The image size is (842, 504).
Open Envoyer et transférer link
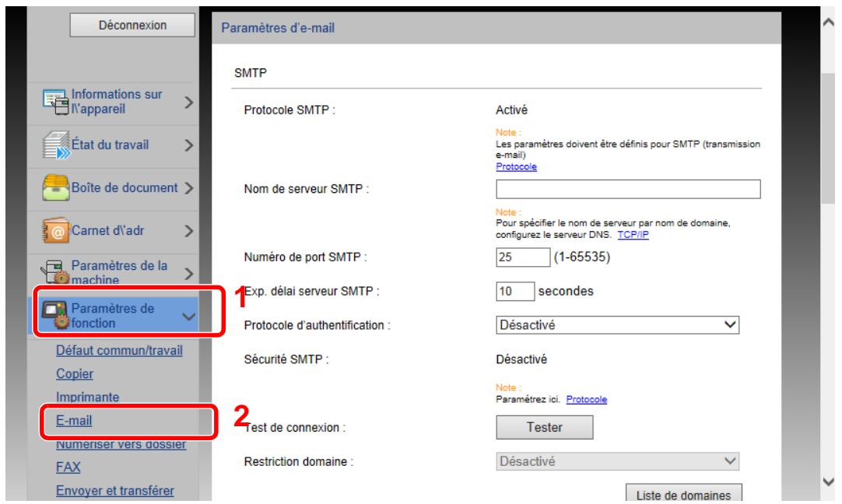click(115, 491)
